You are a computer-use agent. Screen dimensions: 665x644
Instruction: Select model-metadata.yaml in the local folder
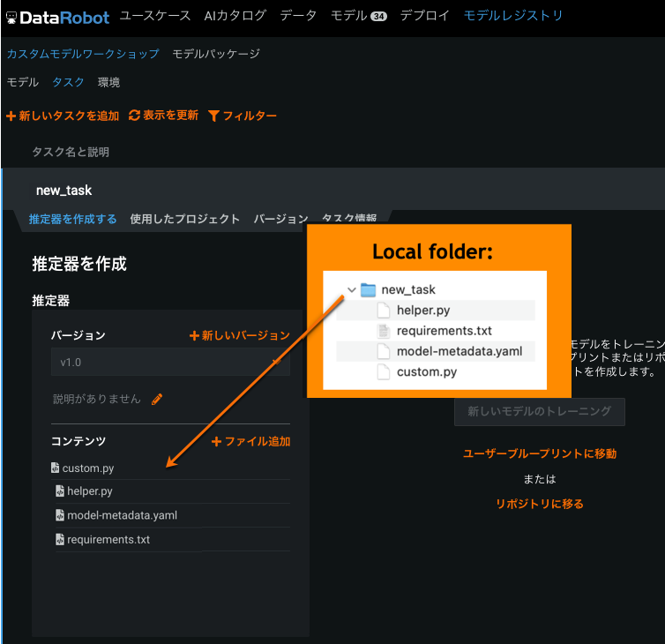click(x=459, y=351)
